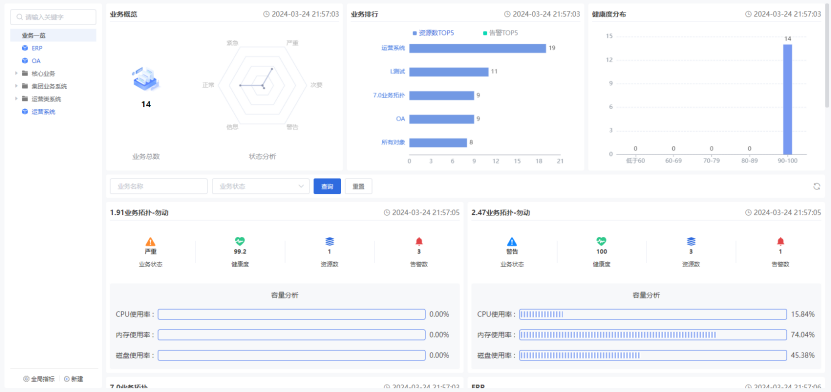Click green heart health icon in 2.47业务拓扑 card
This screenshot has width=831, height=392.
(x=601, y=242)
